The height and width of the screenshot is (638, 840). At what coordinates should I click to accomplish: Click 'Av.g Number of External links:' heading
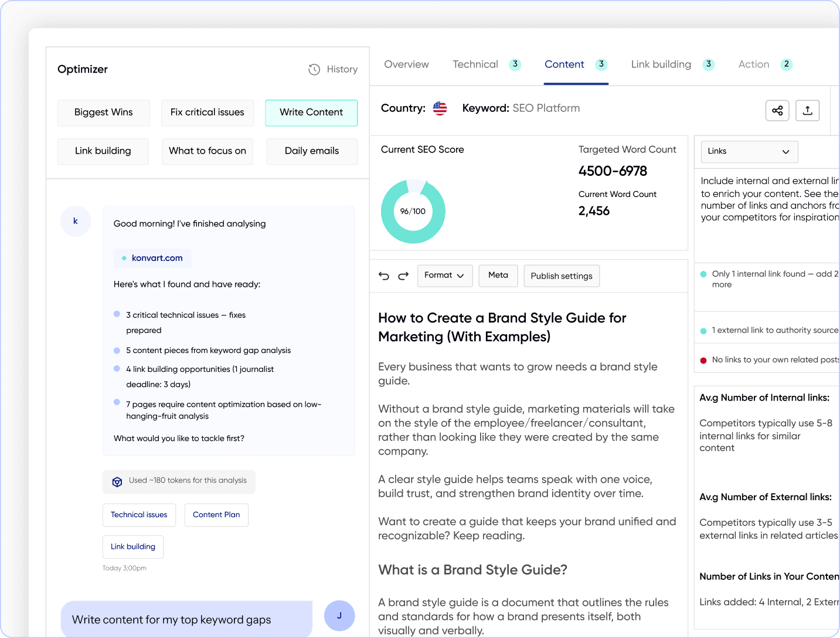click(766, 497)
